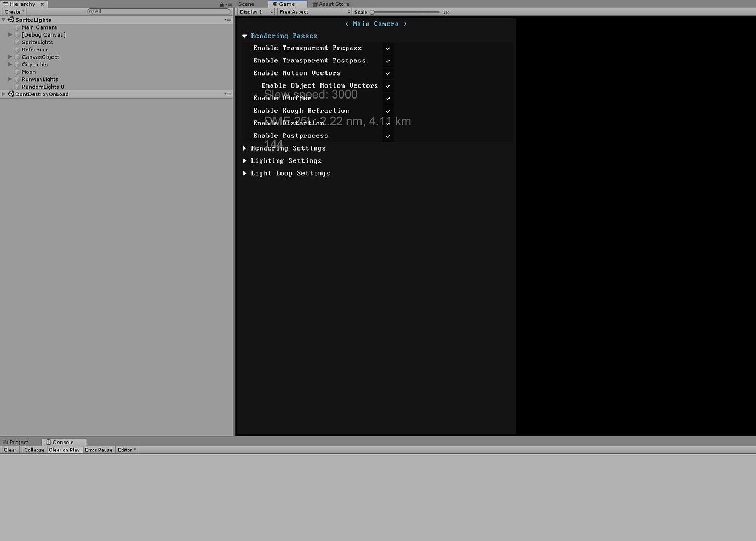The width and height of the screenshot is (756, 541).
Task: Click inside the Hierarchy search field
Action: click(x=153, y=11)
